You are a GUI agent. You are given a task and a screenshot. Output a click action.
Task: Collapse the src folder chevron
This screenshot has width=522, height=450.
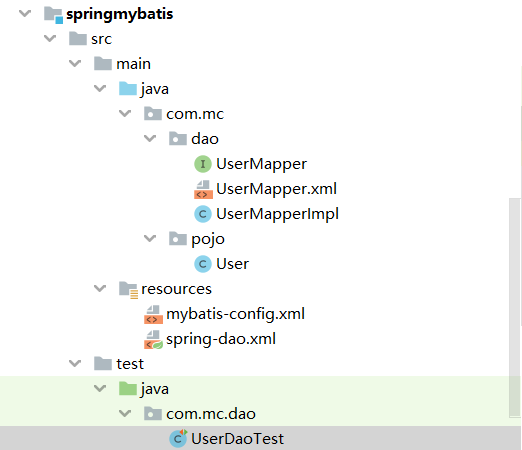pos(50,39)
